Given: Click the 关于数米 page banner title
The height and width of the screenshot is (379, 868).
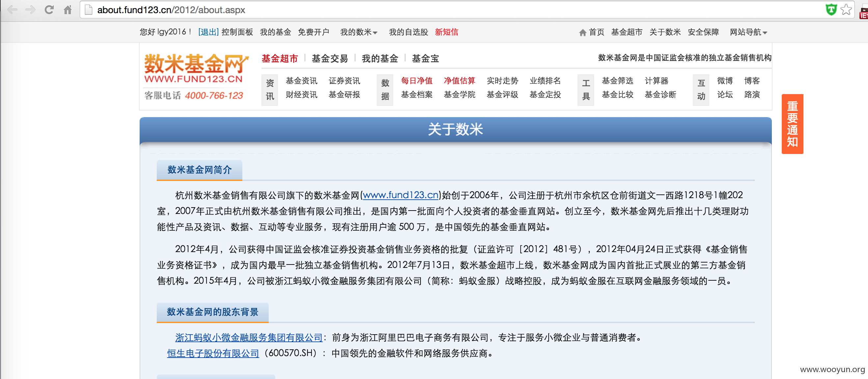Looking at the screenshot, I should (455, 130).
